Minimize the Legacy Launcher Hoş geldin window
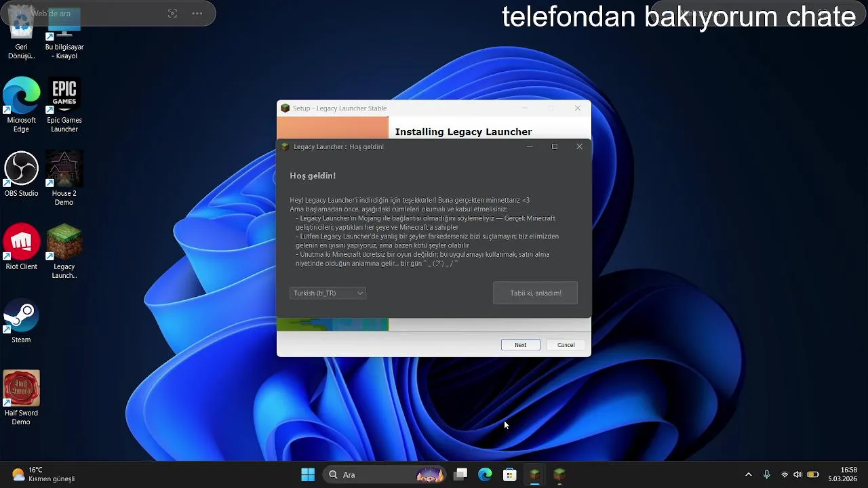The height and width of the screenshot is (488, 868). point(530,146)
